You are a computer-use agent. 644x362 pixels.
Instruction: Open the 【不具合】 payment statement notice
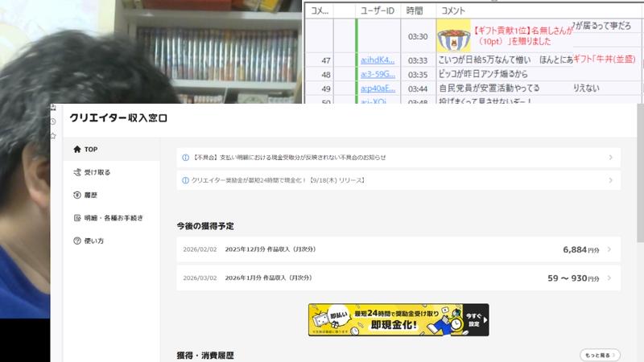[x=398, y=158]
